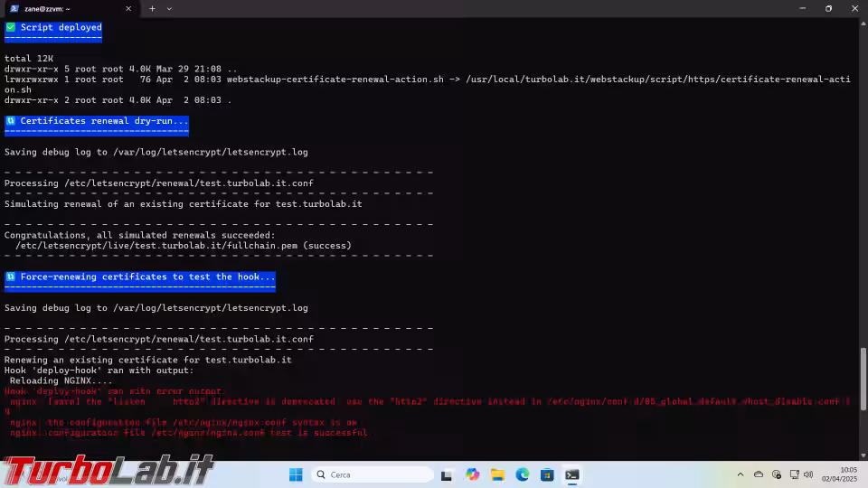Image resolution: width=868 pixels, height=488 pixels.
Task: Click "Hook 'deploy-hook' ran with output" line
Action: (x=99, y=371)
